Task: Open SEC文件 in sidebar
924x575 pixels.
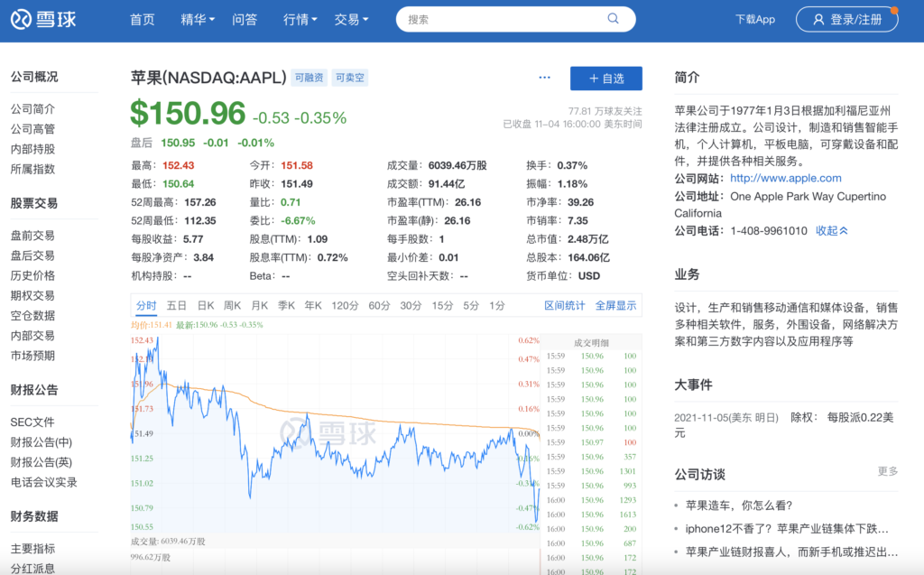Action: pos(32,422)
